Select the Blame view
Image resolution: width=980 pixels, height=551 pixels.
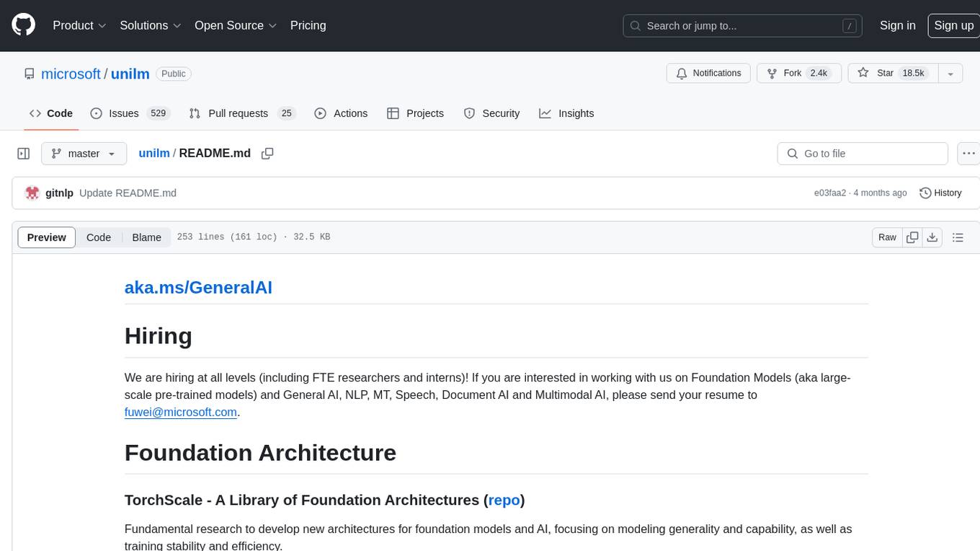click(x=146, y=237)
